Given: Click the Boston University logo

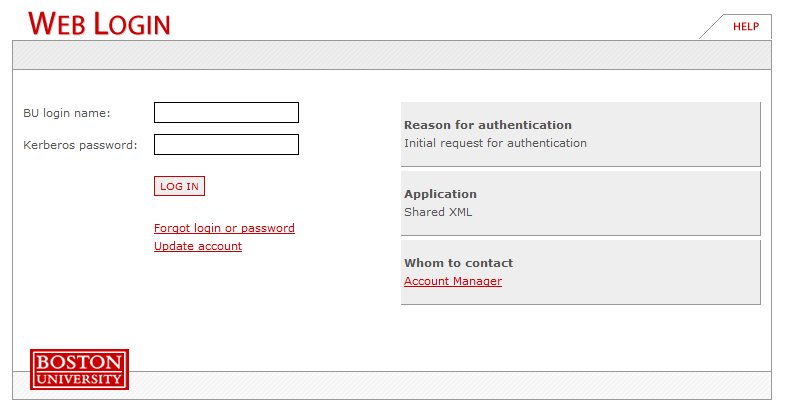Looking at the screenshot, I should [79, 368].
